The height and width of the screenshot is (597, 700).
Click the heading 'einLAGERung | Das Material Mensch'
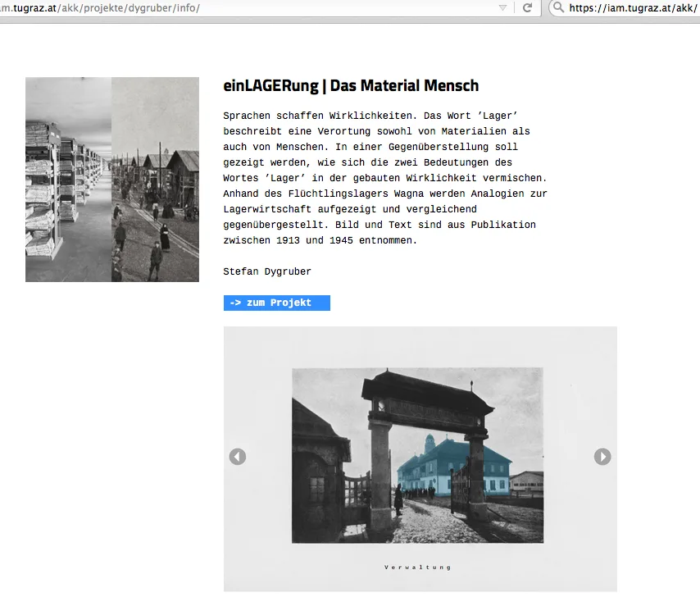351,85
